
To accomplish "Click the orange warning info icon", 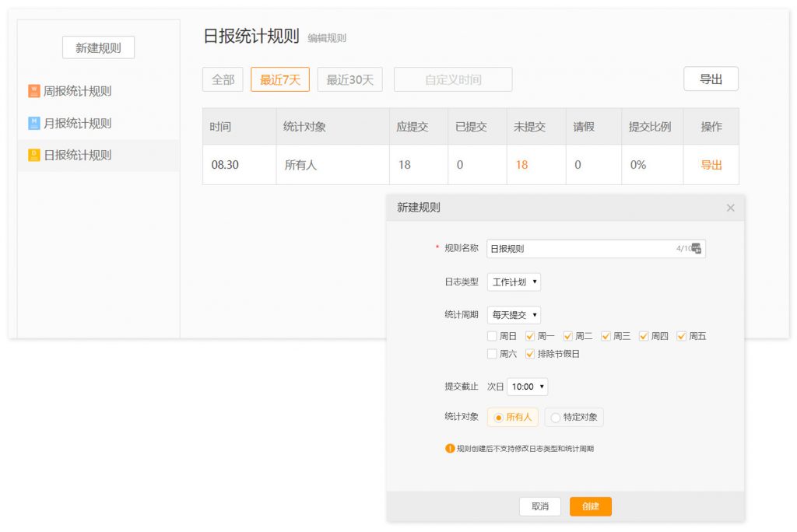I will (x=450, y=449).
